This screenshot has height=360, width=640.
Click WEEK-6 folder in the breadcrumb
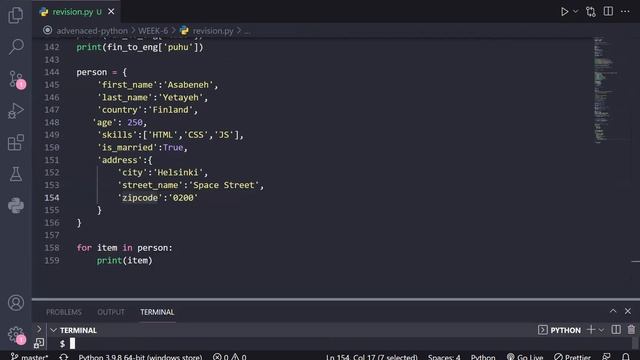153,31
